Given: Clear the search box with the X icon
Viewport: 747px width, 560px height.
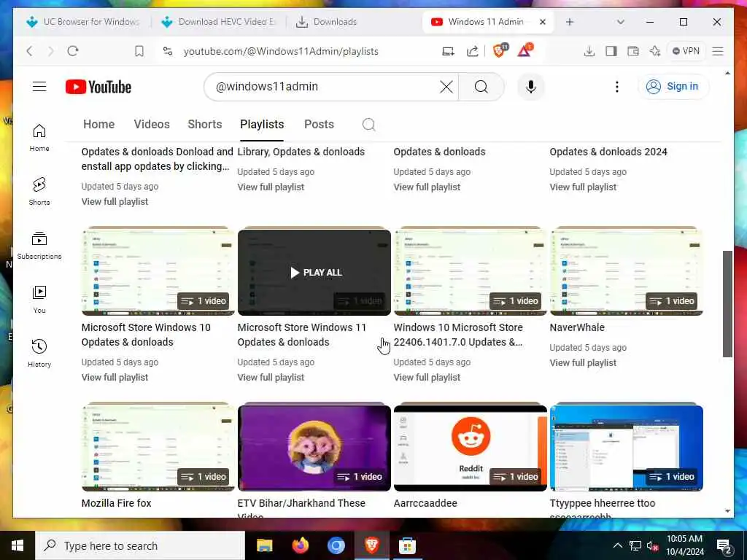Looking at the screenshot, I should click(x=446, y=87).
